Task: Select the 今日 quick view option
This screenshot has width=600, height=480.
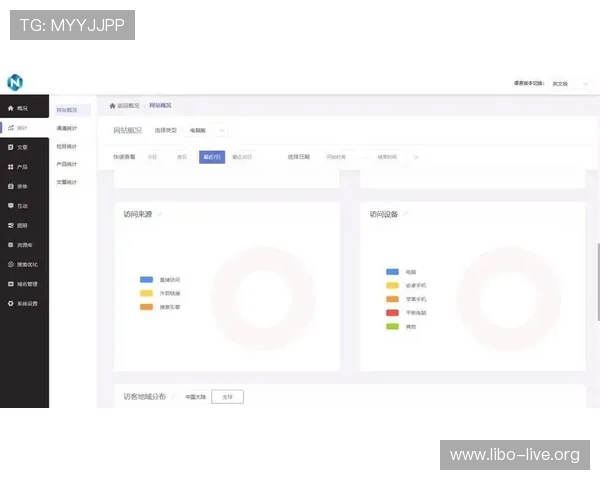Action: coord(152,157)
